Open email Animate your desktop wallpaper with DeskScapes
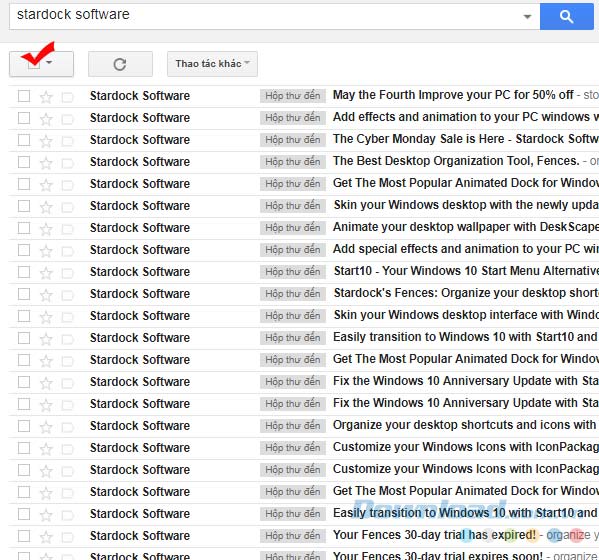Image resolution: width=599 pixels, height=560 pixels. pos(466,227)
